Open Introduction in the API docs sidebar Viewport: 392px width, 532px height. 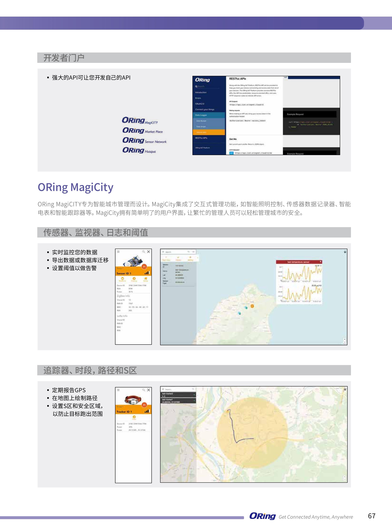201,92
